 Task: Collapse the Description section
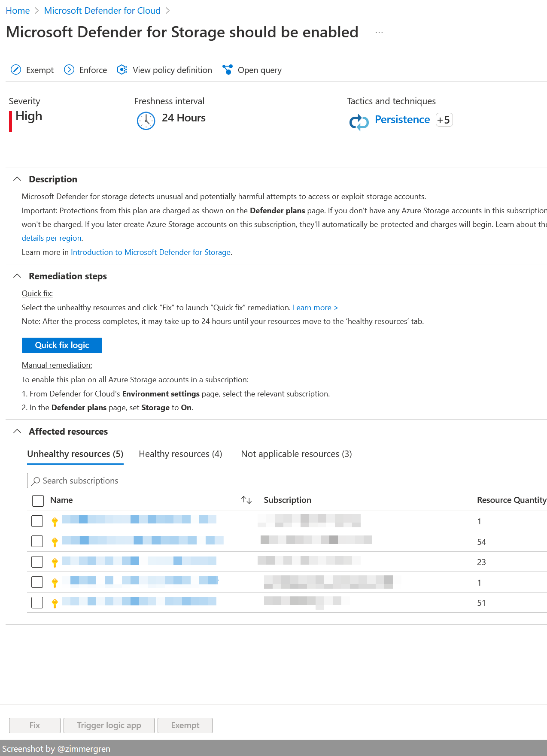pos(17,179)
